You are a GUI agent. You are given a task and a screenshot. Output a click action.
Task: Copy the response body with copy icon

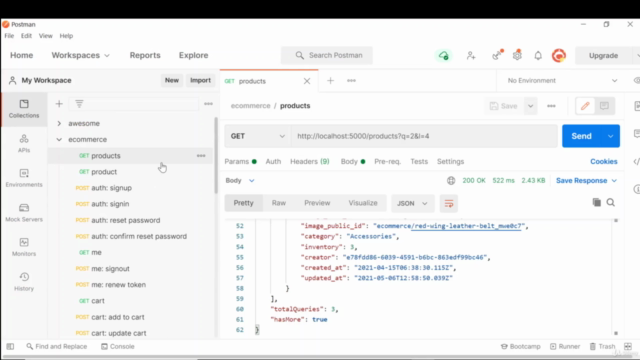point(597,202)
